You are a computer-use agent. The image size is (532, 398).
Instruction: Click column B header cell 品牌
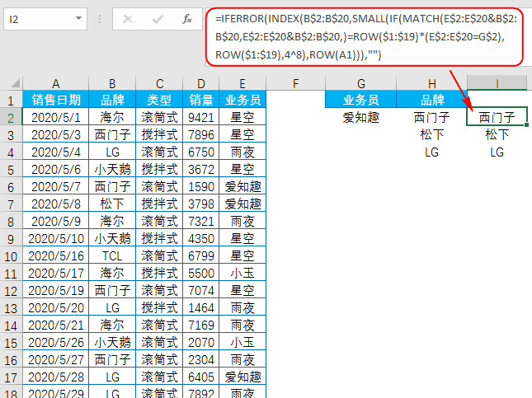click(112, 100)
